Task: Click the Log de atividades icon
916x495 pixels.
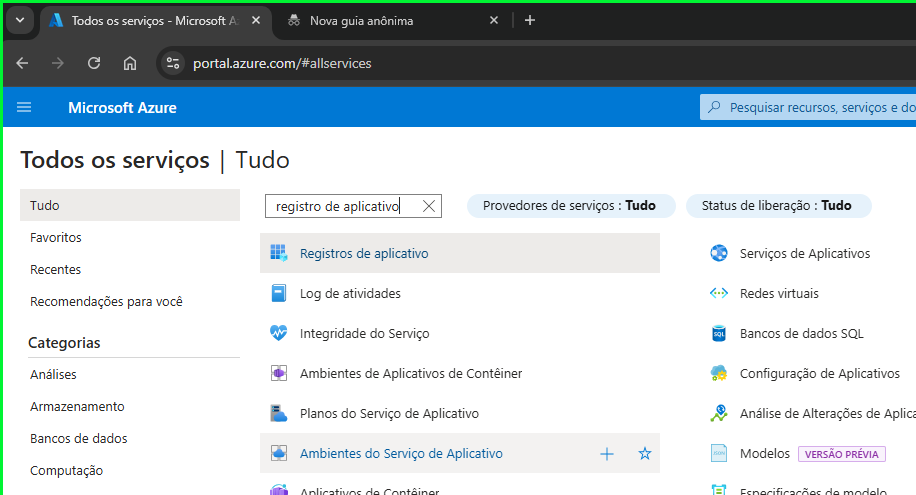Action: point(279,293)
